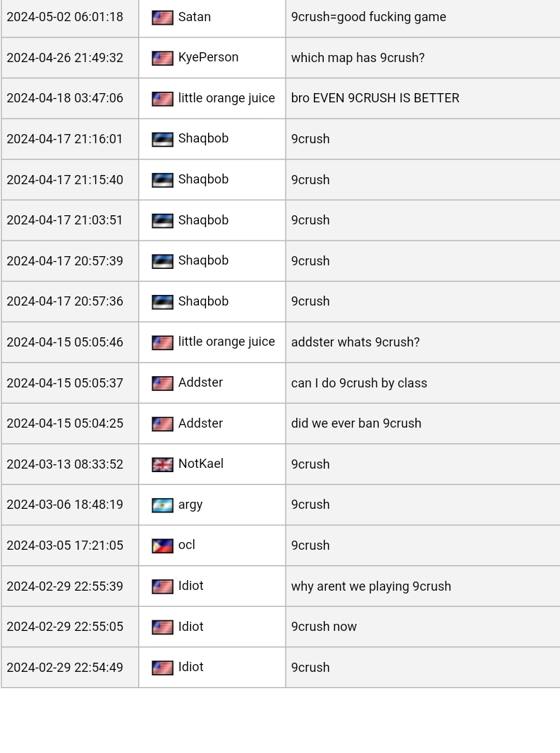
Task: Click little orange juice's flag at 03:47:06
Action: [162, 99]
